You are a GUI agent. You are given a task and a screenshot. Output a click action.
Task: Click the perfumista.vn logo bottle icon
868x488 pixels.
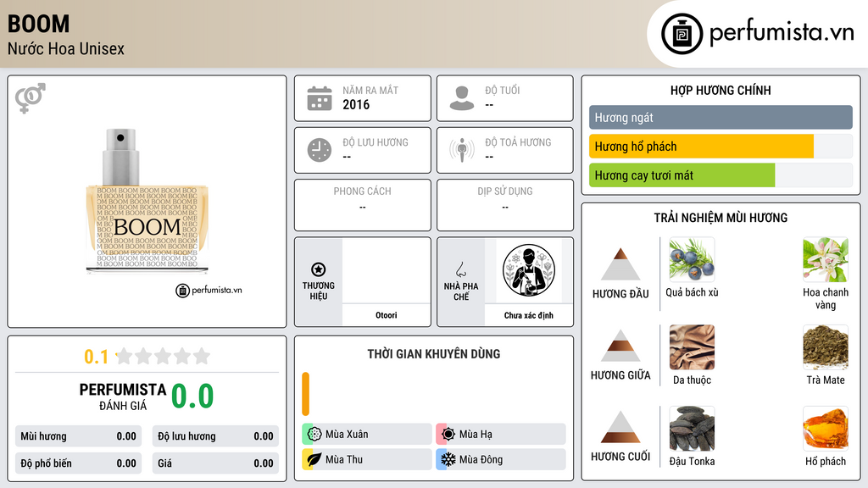682,34
